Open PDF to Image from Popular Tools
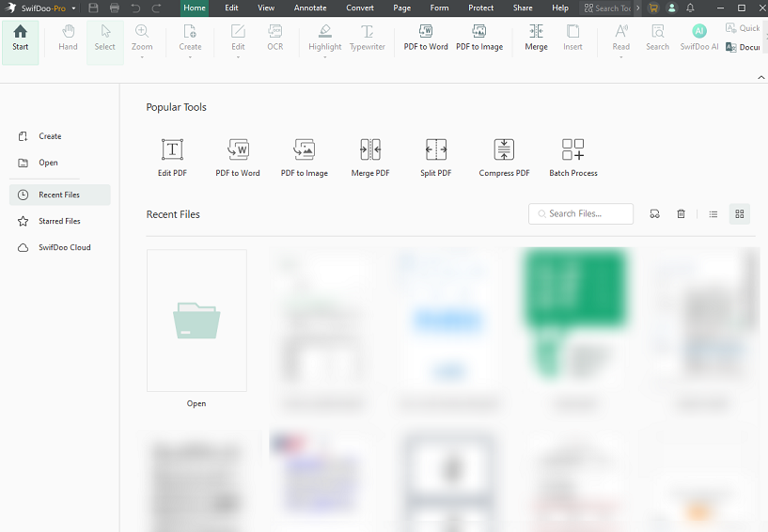The width and height of the screenshot is (768, 532). click(305, 158)
